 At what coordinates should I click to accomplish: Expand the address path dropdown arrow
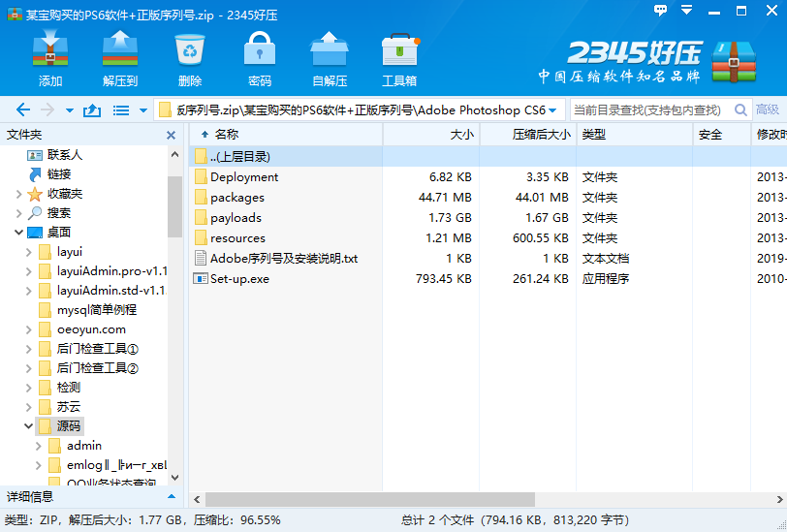pyautogui.click(x=552, y=110)
